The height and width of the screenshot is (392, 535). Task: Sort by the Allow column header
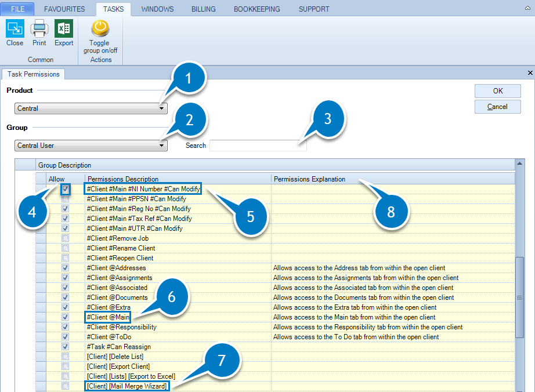66,179
